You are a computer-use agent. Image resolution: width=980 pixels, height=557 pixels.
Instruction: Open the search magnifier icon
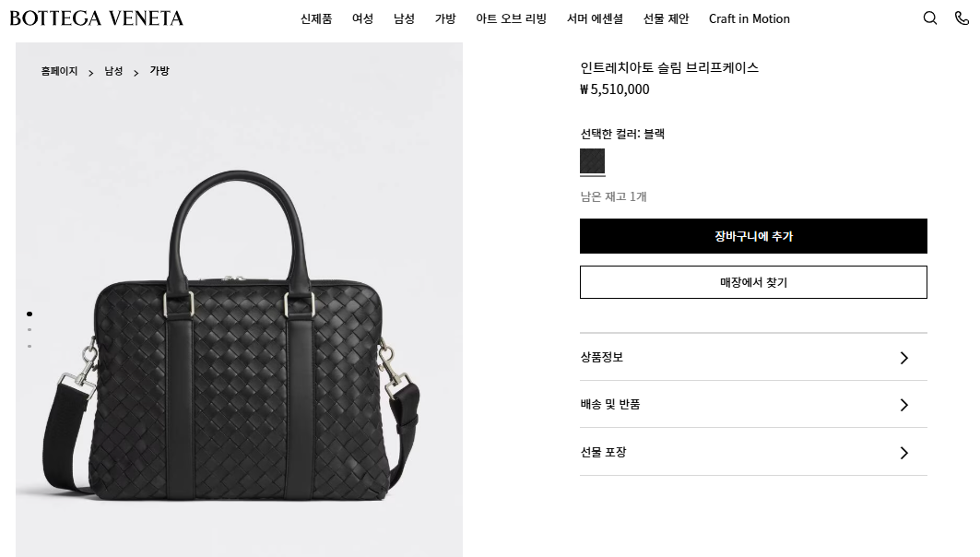pyautogui.click(x=930, y=18)
